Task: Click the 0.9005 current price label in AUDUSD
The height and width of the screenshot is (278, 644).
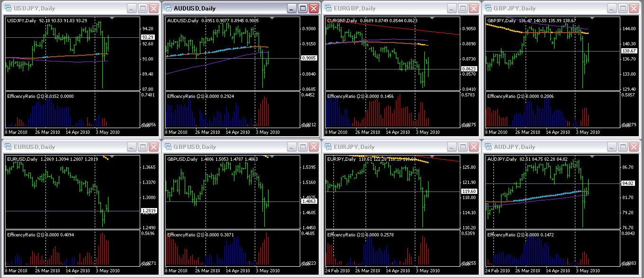Action: click(309, 58)
